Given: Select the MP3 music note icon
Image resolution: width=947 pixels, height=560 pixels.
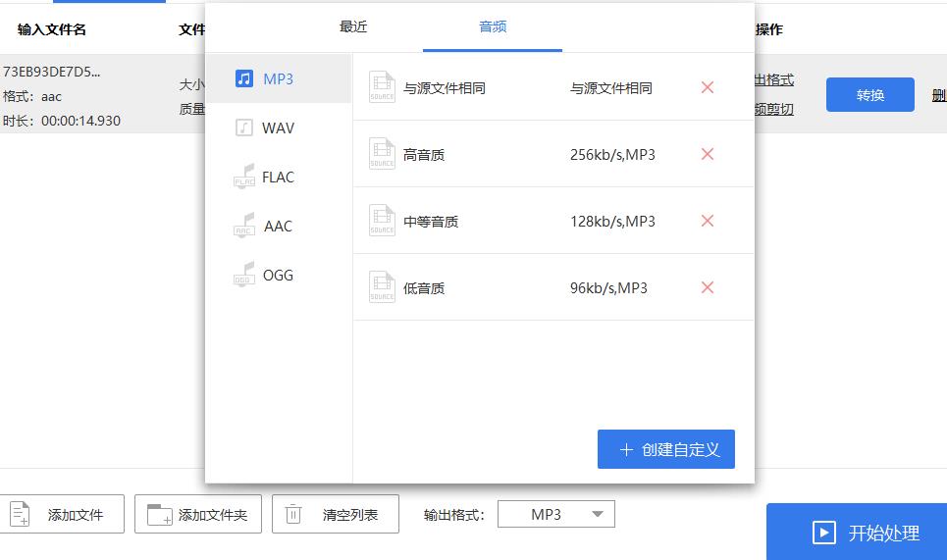Looking at the screenshot, I should (244, 78).
